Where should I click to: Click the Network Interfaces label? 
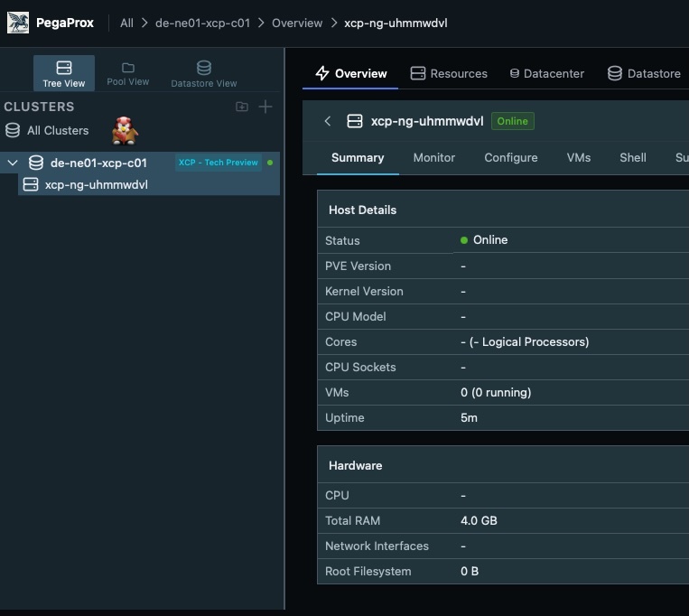pos(377,546)
